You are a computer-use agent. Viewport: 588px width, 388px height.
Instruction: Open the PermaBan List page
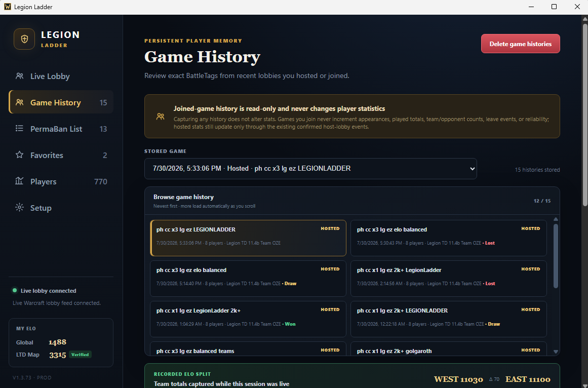click(61, 129)
